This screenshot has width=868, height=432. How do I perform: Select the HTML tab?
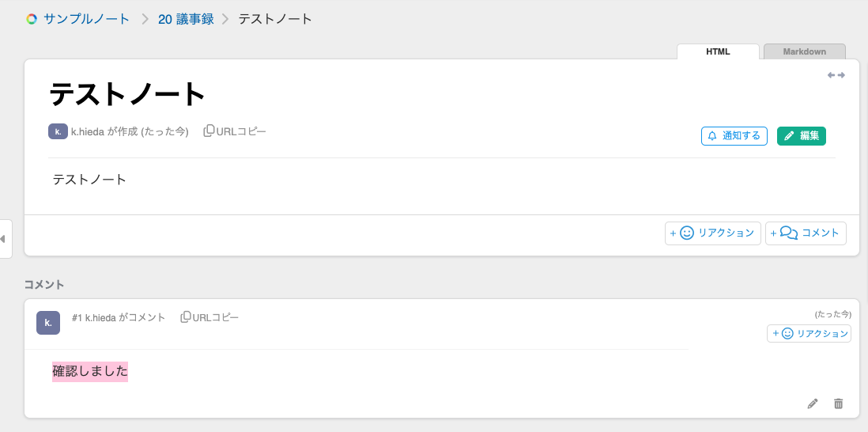[718, 51]
